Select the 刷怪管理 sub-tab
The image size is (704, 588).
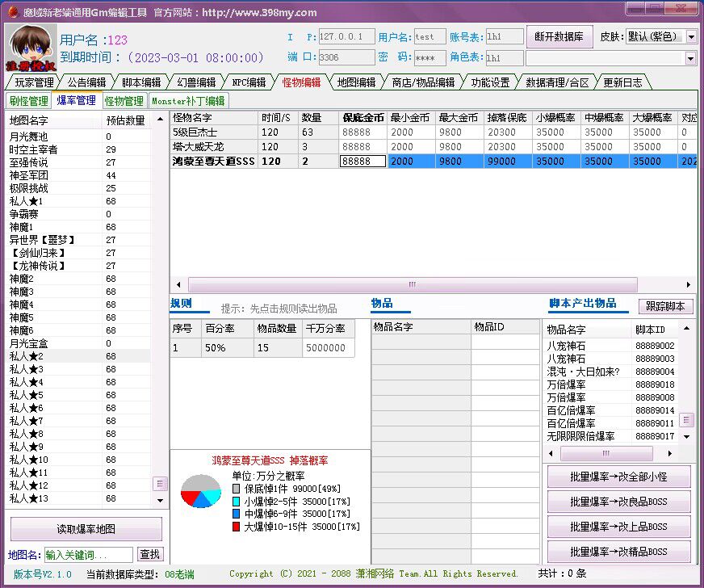click(x=28, y=101)
